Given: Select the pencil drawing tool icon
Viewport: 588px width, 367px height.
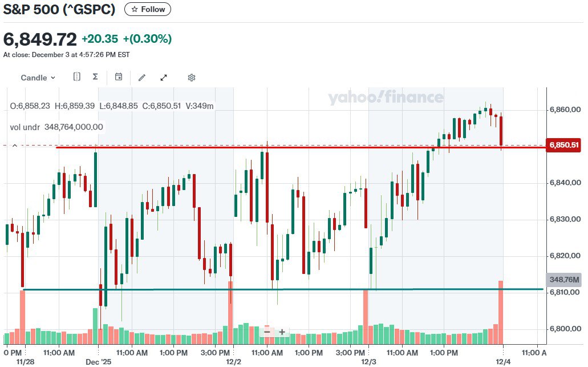Looking at the screenshot, I should (x=142, y=78).
